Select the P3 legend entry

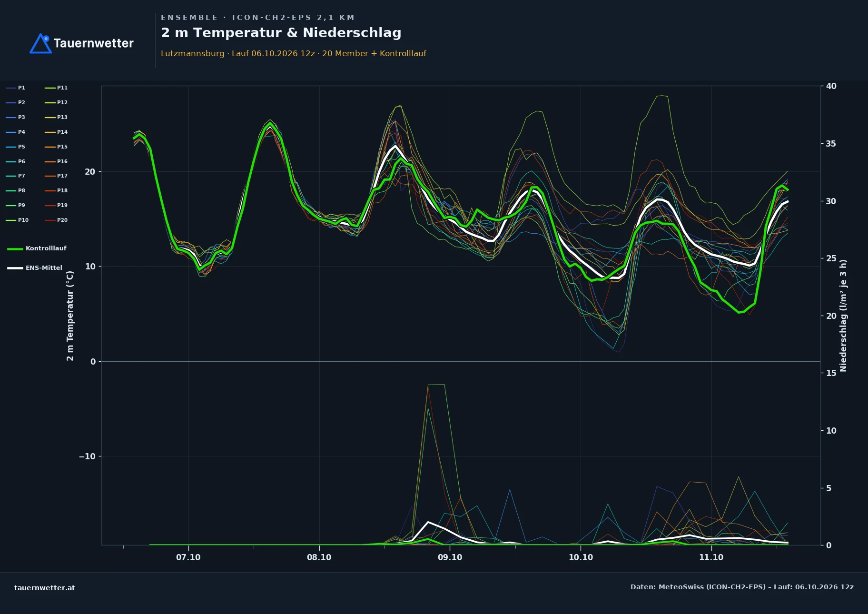[16, 117]
